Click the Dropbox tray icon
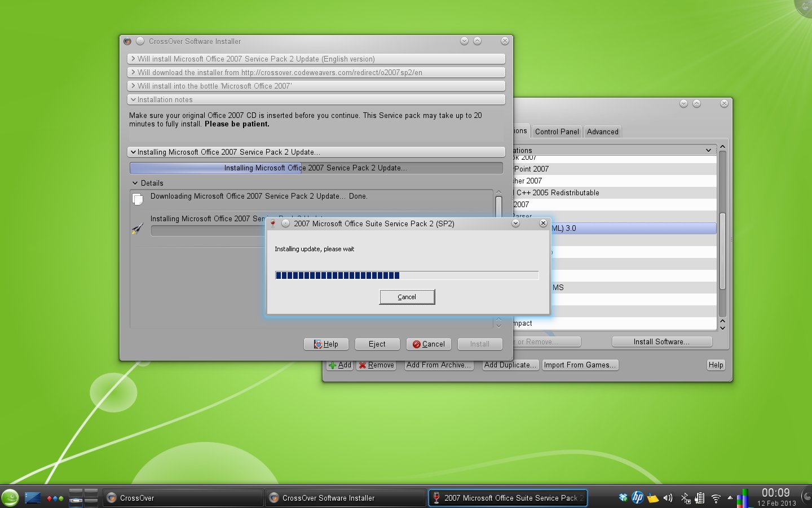 click(623, 498)
